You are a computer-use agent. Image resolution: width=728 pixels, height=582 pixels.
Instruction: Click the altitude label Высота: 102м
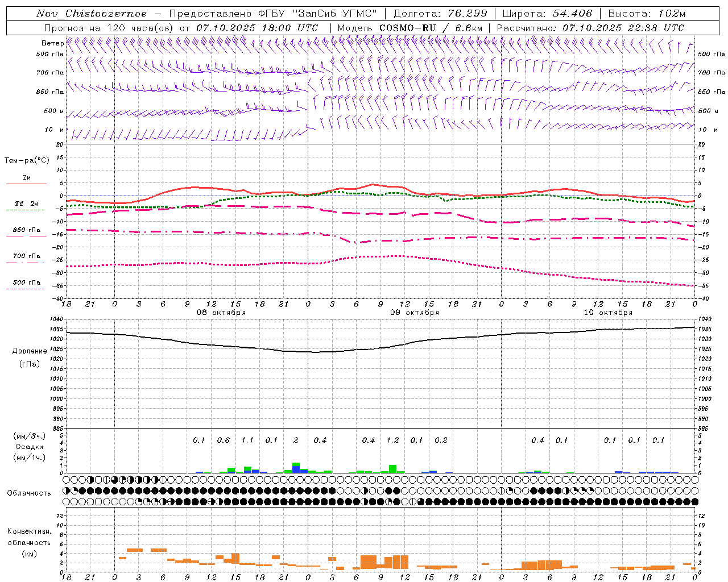coord(647,14)
